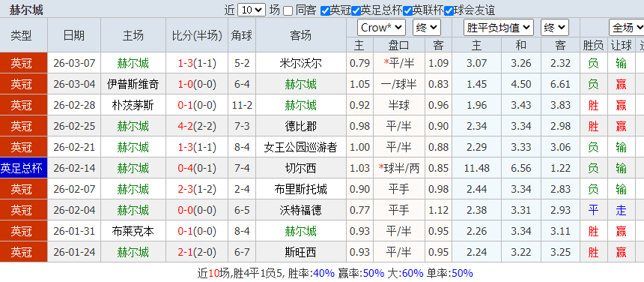Click the handicap 半球
The height and width of the screenshot is (282, 644).
(399, 105)
